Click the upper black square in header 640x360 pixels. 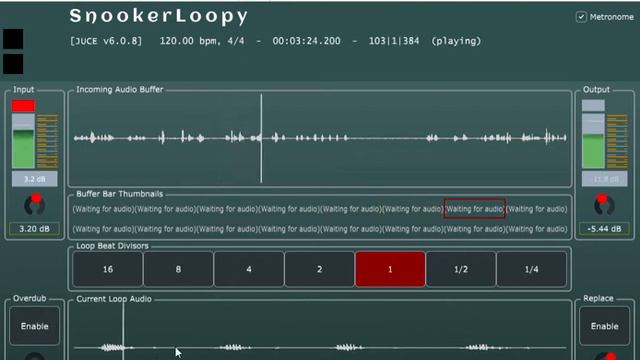(x=13, y=39)
